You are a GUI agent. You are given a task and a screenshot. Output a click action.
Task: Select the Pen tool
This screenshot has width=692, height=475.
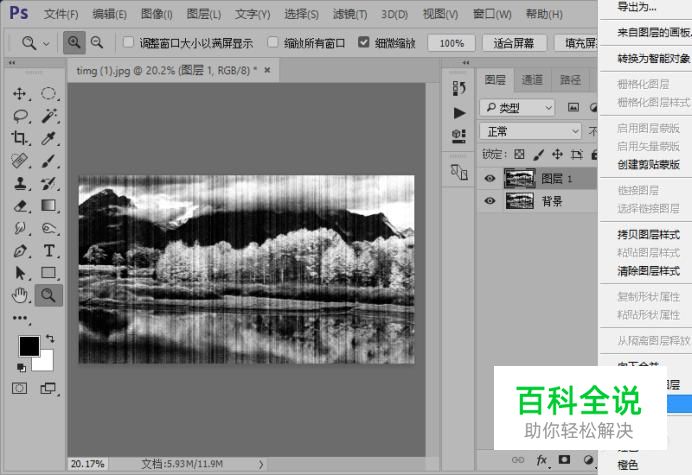point(20,251)
